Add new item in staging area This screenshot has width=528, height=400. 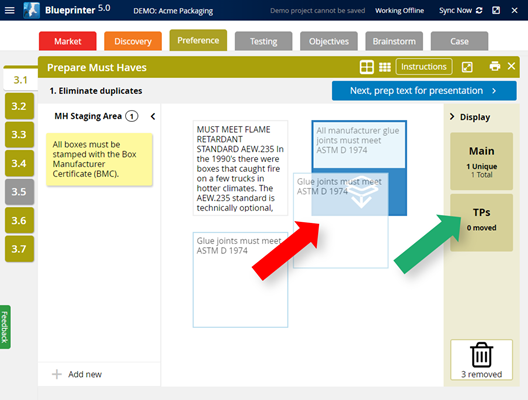[77, 374]
